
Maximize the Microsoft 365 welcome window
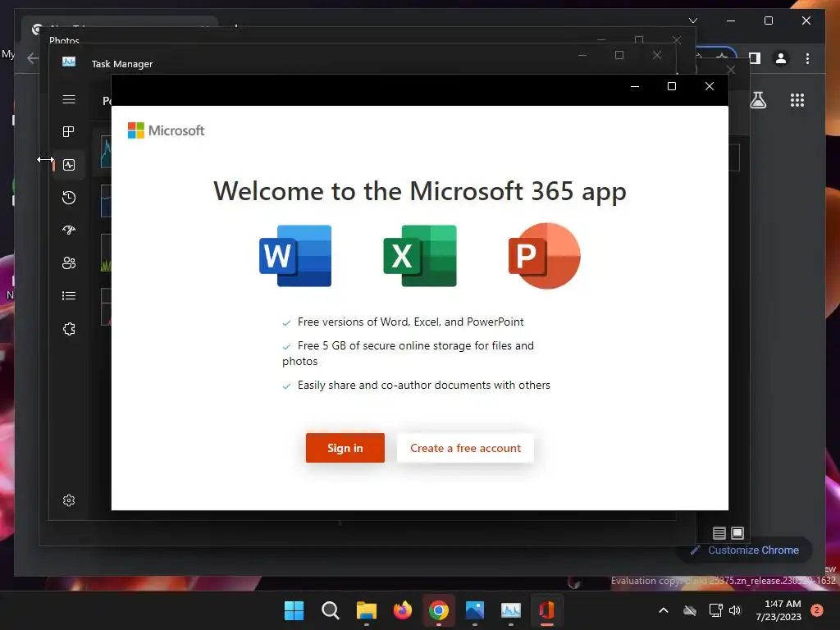672,86
